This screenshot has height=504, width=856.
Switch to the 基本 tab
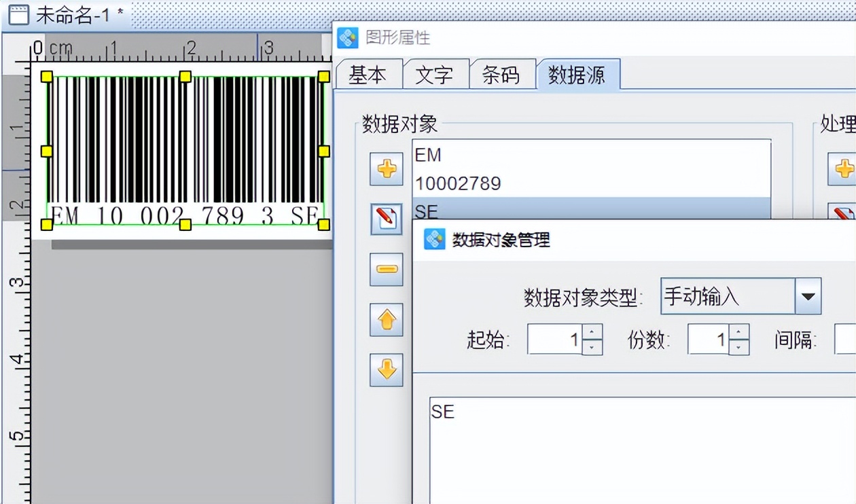(x=369, y=75)
